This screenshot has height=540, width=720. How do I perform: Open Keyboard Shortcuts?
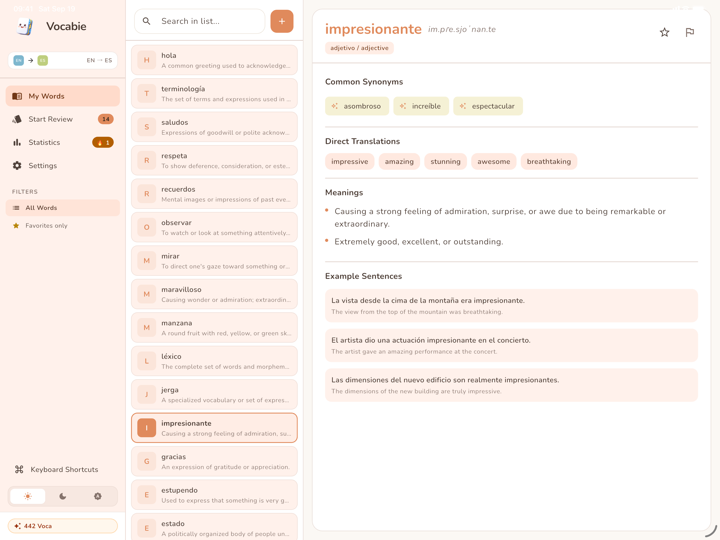pyautogui.click(x=62, y=469)
